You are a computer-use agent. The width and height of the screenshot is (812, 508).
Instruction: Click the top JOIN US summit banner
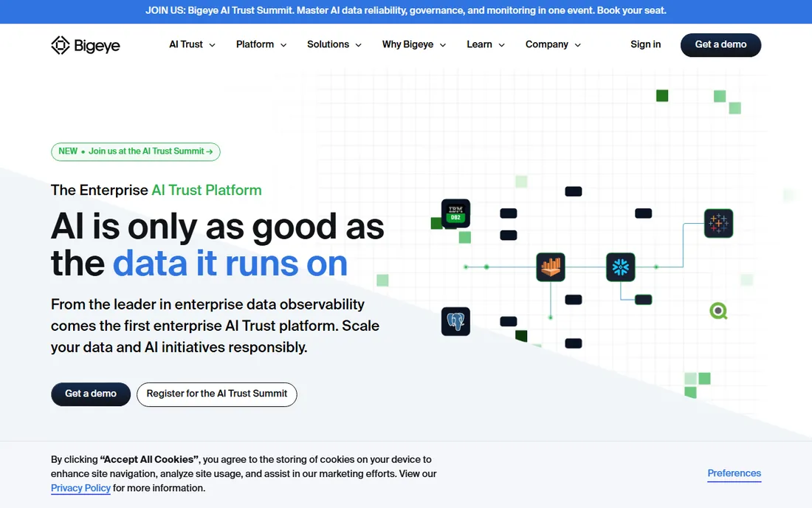point(406,11)
